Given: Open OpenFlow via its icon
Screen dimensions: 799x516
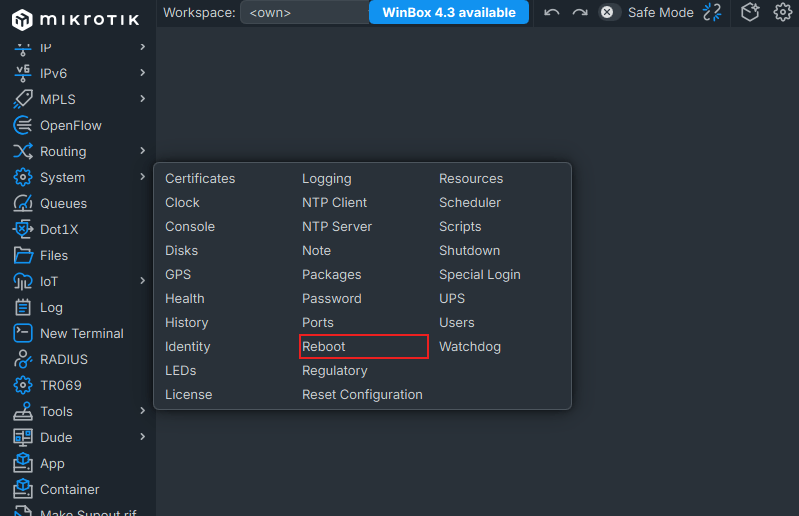Looking at the screenshot, I should (x=23, y=125).
